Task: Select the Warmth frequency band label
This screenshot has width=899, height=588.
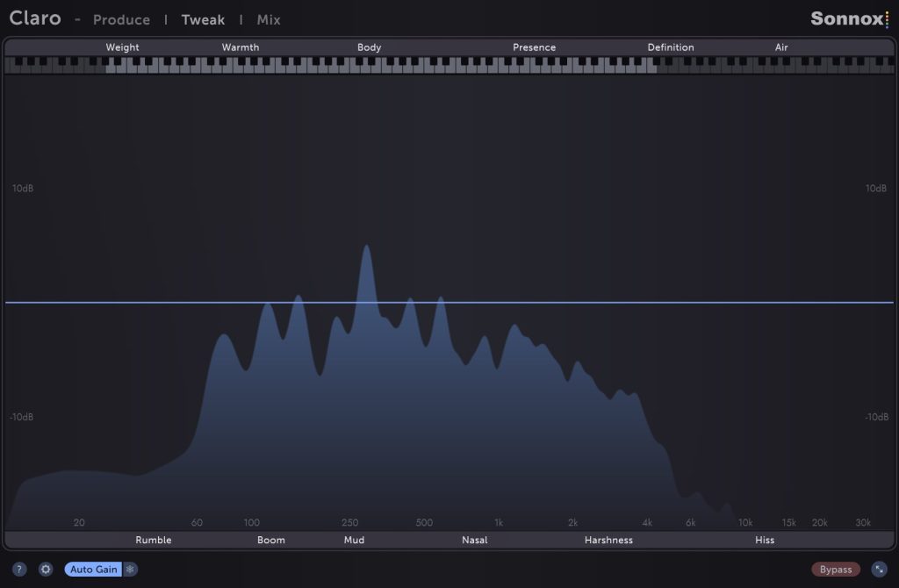Action: 240,47
